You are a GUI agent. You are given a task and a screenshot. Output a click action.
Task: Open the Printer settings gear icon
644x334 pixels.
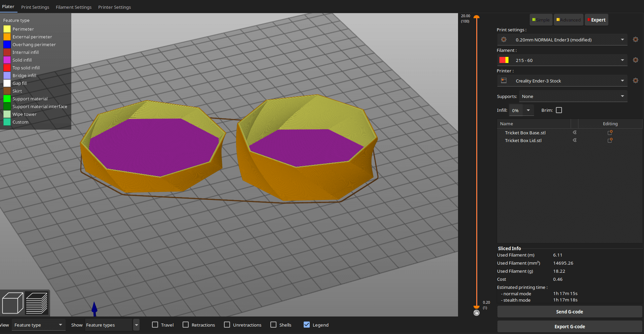635,80
